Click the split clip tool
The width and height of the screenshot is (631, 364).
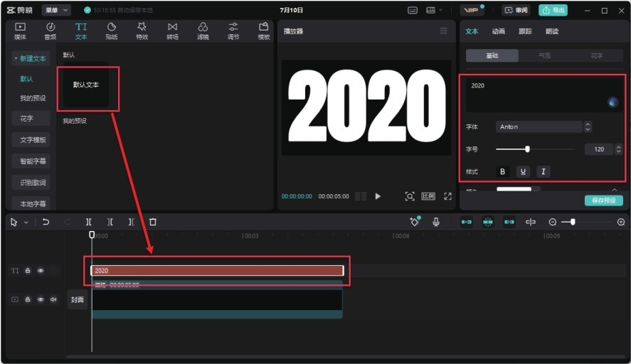[x=88, y=222]
